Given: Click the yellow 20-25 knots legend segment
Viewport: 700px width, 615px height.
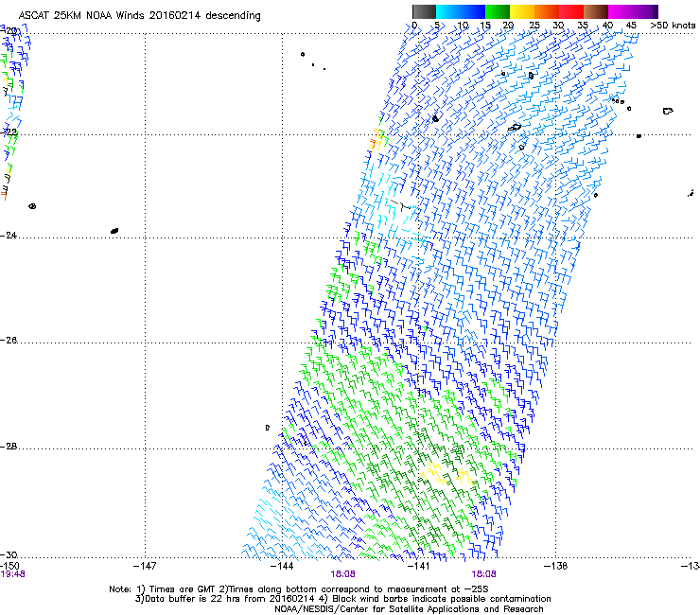Looking at the screenshot, I should click(x=522, y=11).
